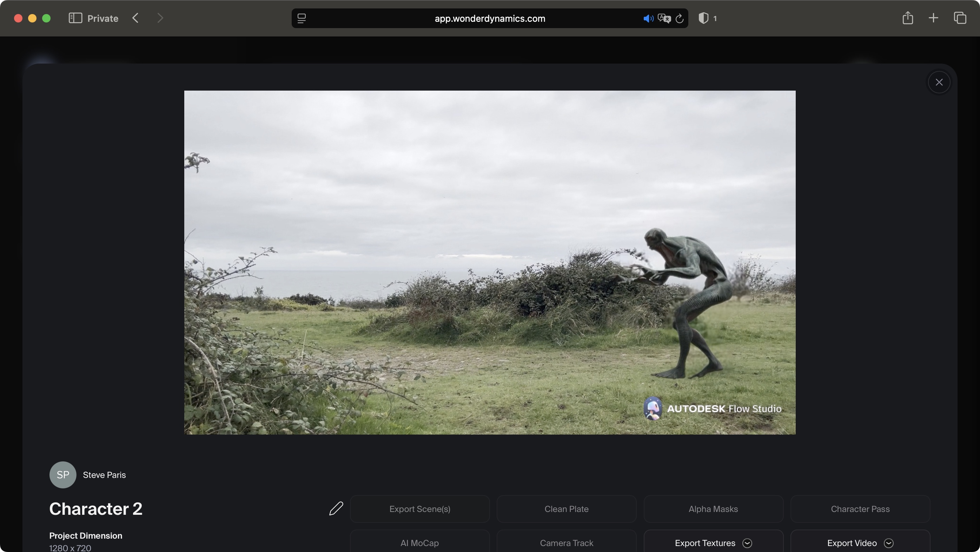
Task: Expand the Export Textures dropdown
Action: tap(747, 543)
